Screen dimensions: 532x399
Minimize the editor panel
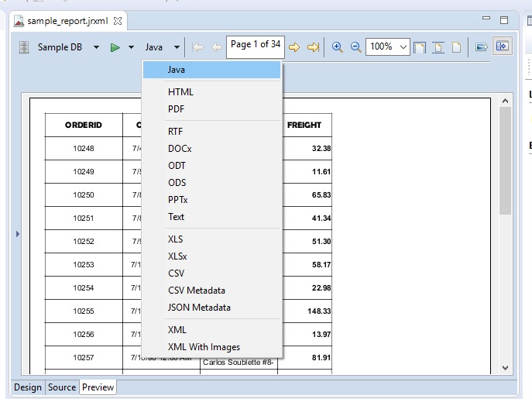(x=486, y=19)
